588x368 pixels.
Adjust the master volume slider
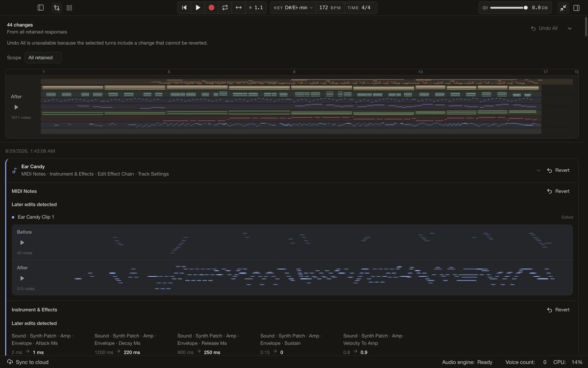(x=509, y=8)
